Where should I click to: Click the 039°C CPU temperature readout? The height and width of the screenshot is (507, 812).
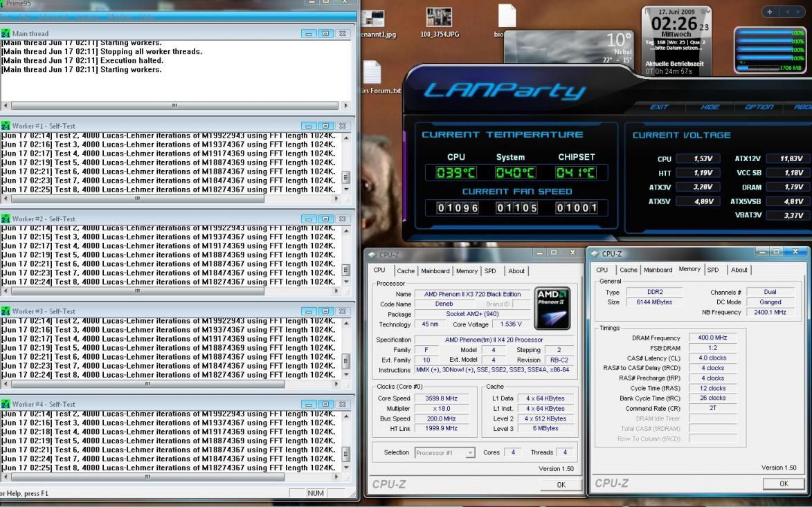point(456,172)
